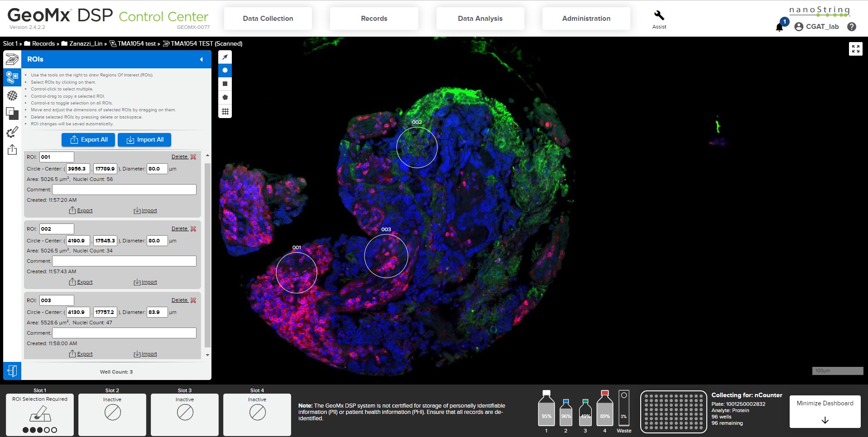
Task: Open the segmentation panel sidebar icon
Action: point(12,95)
